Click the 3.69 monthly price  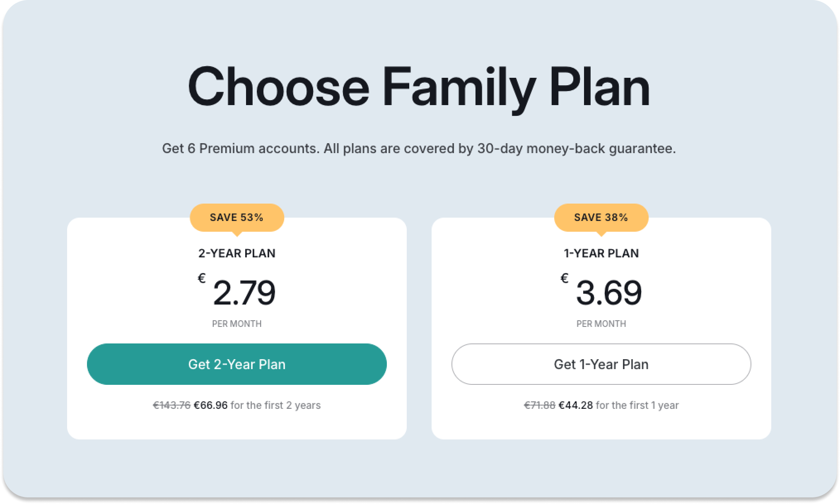tap(609, 293)
